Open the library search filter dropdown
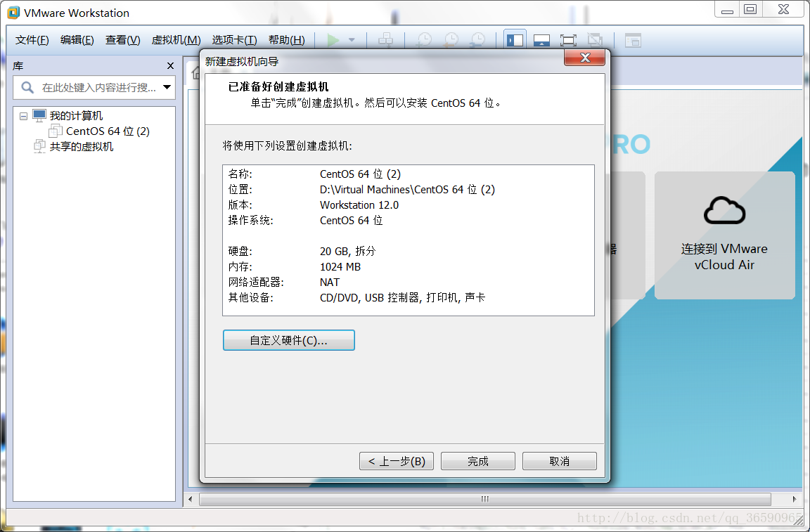The image size is (810, 532). coord(167,87)
